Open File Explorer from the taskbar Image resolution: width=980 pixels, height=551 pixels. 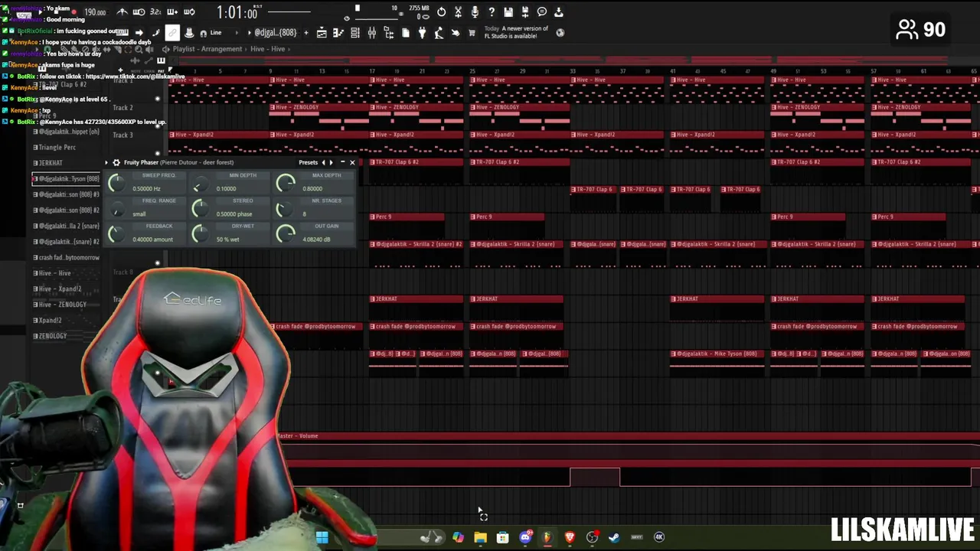click(480, 537)
